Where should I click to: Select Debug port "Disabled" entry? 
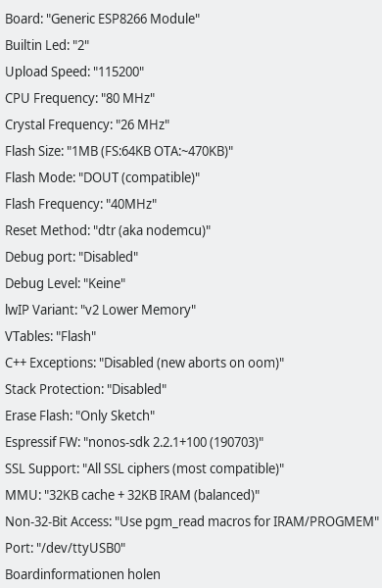point(191,257)
